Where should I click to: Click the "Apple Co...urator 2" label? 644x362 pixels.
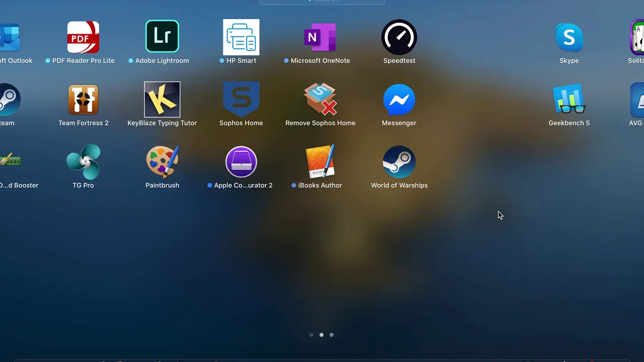click(243, 185)
